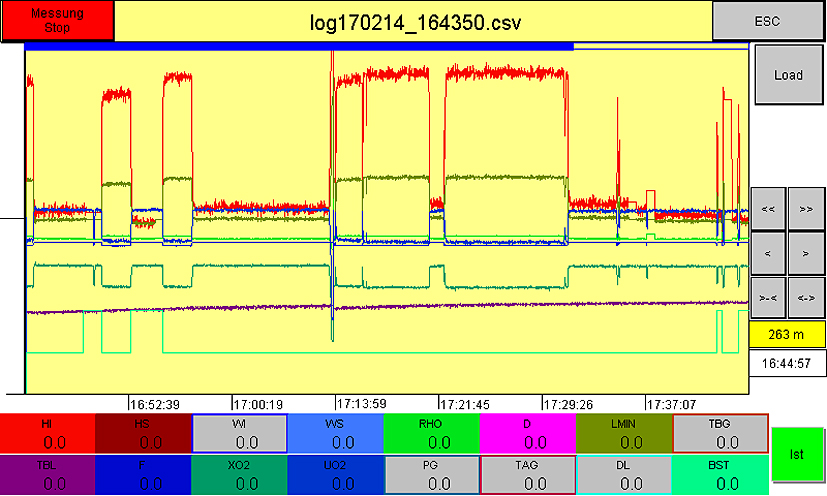The width and height of the screenshot is (827, 496).
Task: Click the log170214_164350.csv filename bar
Action: [413, 21]
